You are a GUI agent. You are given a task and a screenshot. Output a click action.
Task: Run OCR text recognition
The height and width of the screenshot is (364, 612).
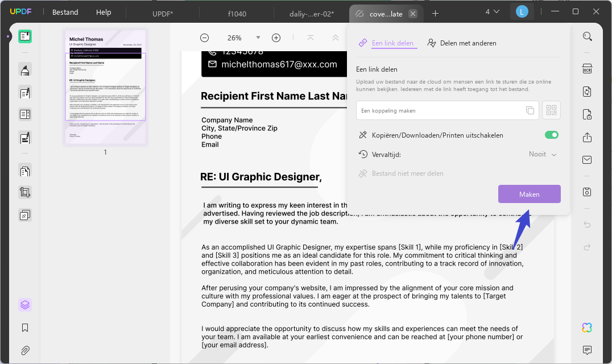pyautogui.click(x=587, y=69)
